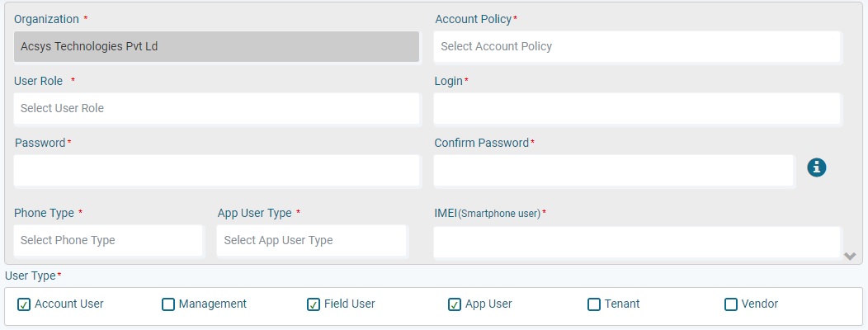Image resolution: width=868 pixels, height=330 pixels.
Task: Open the Select Phone Type dropdown
Action: (108, 240)
